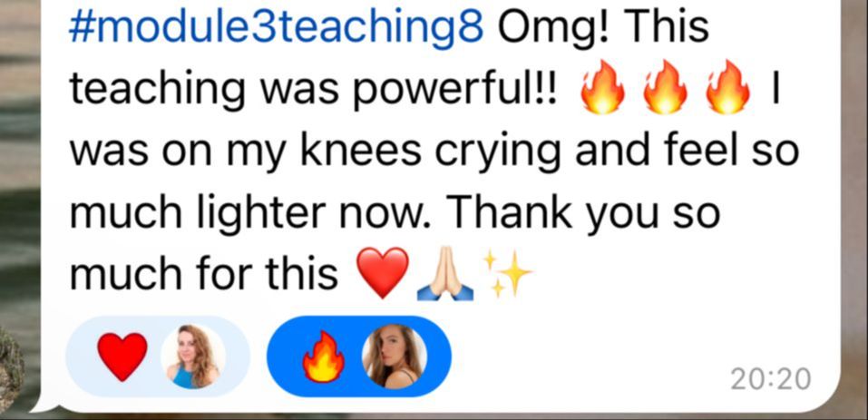Open the #module3teaching8 hashtag link
Image resolution: width=868 pixels, height=420 pixels.
pos(277,29)
